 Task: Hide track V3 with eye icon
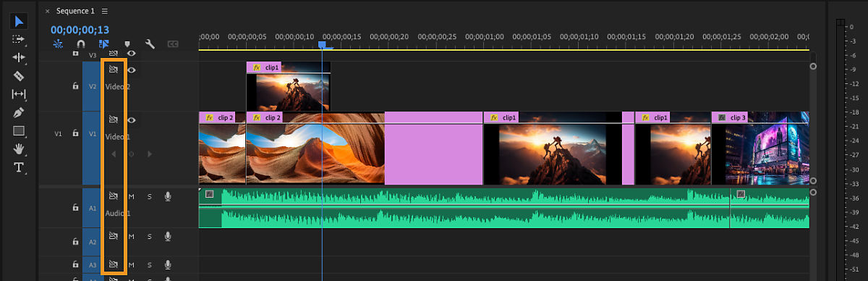click(x=132, y=54)
